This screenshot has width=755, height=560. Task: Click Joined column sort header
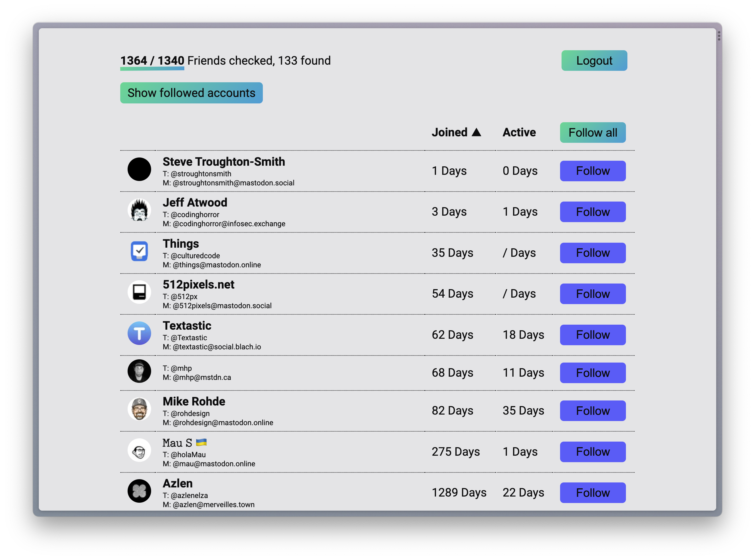click(x=456, y=132)
